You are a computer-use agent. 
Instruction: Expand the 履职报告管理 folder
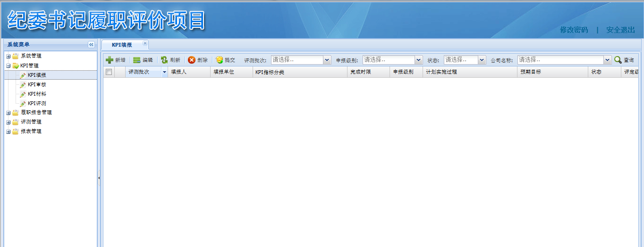[8, 113]
